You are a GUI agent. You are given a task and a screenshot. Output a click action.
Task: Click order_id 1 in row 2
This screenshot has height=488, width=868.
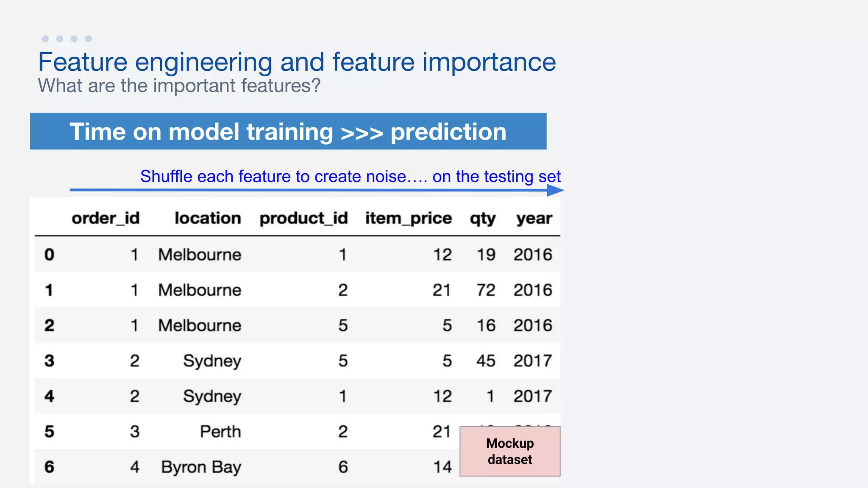pyautogui.click(x=134, y=325)
